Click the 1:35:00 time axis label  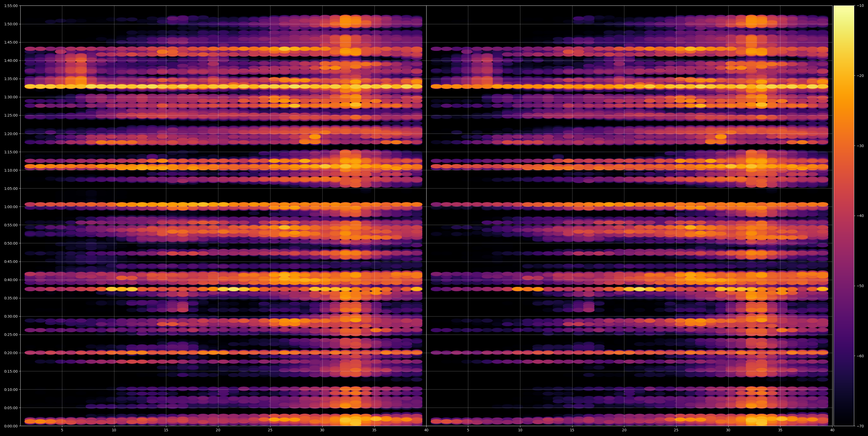click(x=11, y=78)
